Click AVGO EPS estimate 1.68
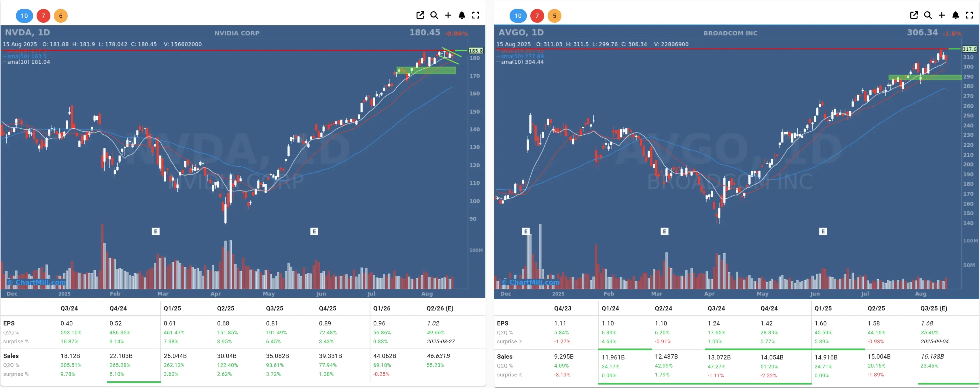 click(x=927, y=323)
